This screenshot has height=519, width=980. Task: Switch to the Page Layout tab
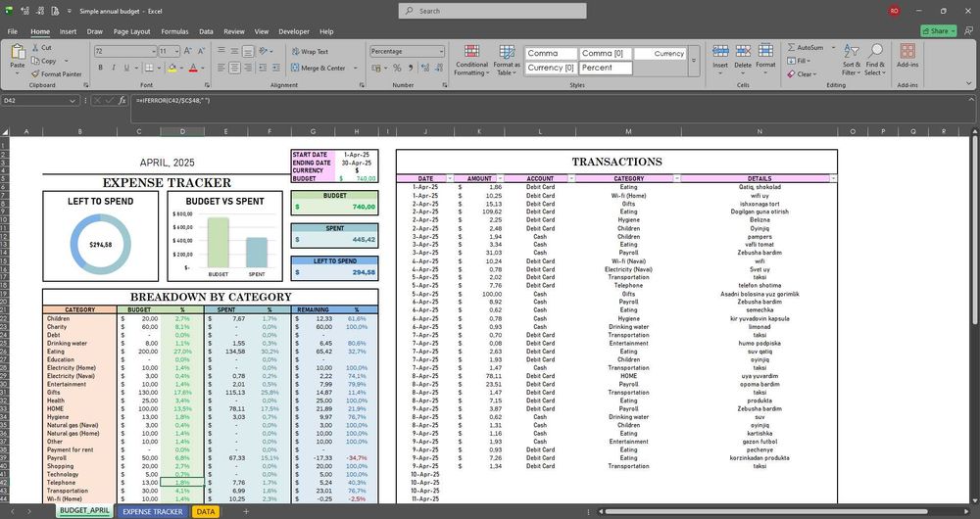tap(132, 31)
